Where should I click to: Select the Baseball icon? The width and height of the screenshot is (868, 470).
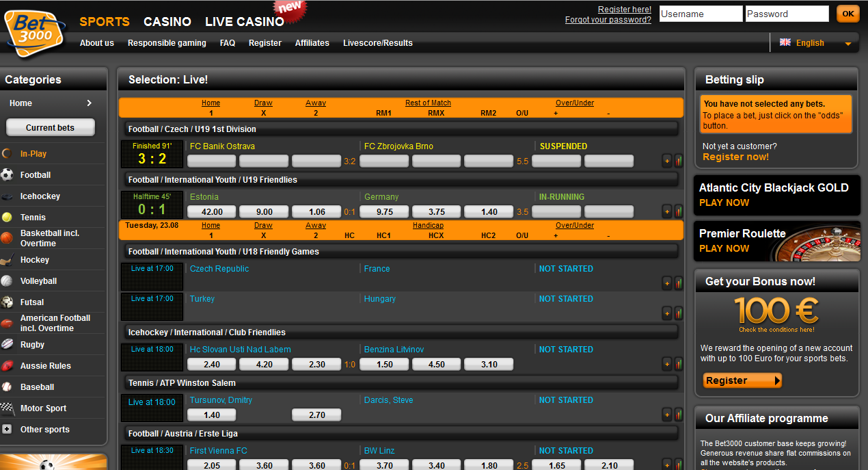(7, 387)
